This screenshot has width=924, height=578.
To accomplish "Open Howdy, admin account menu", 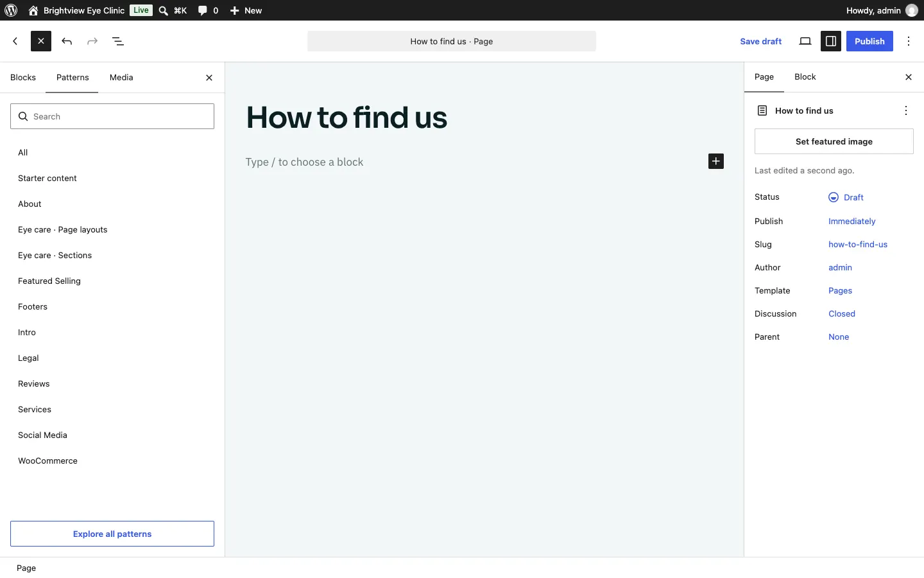I will click(x=882, y=10).
